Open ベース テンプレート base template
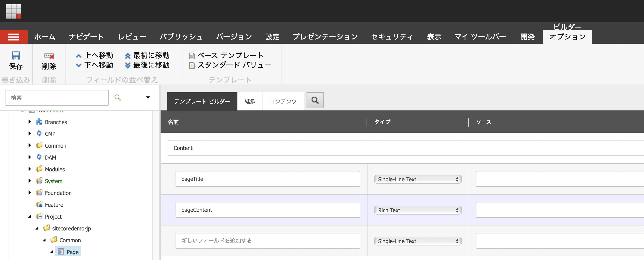This screenshot has height=260, width=644. tap(226, 55)
